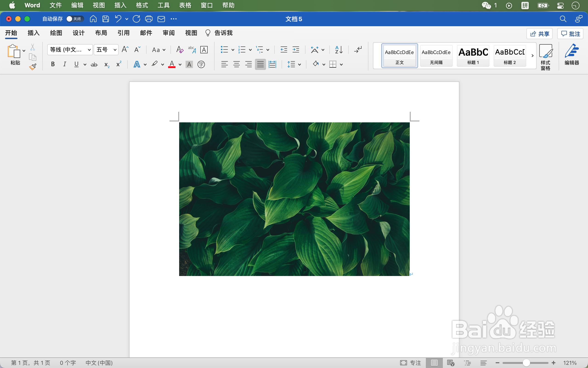
Task: Sort with the A-Z arrow icon
Action: [x=339, y=50]
